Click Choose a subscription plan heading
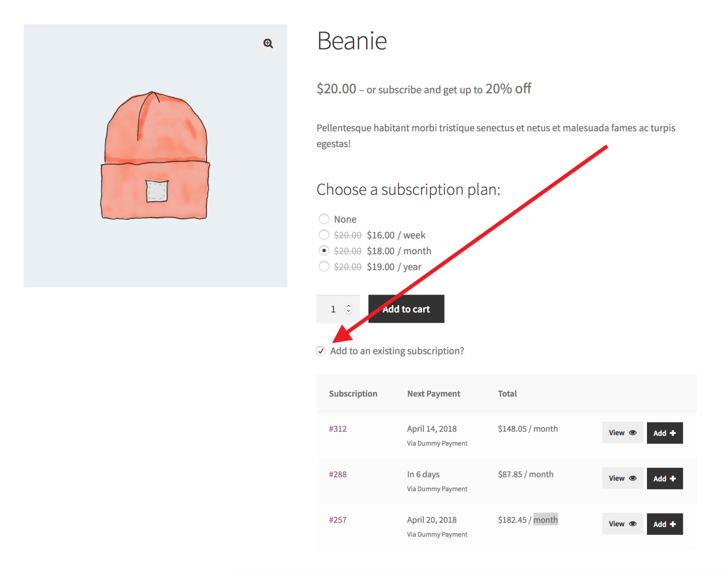 click(408, 189)
